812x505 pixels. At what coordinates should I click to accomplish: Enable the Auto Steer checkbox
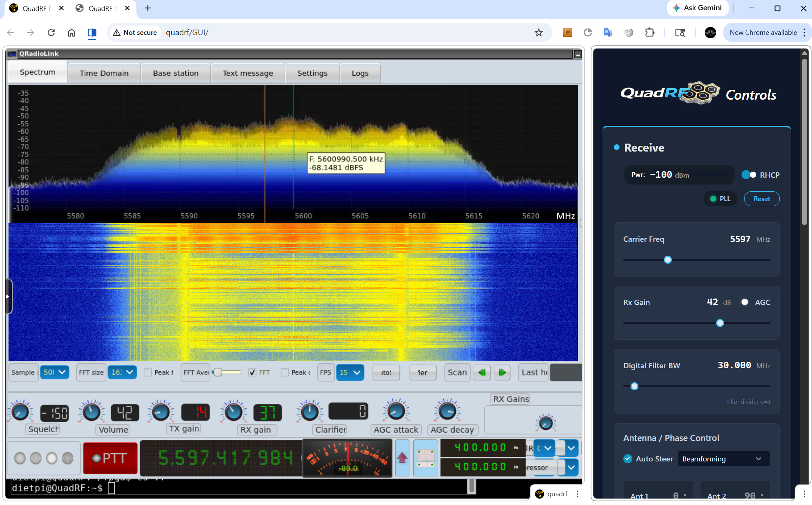point(627,458)
